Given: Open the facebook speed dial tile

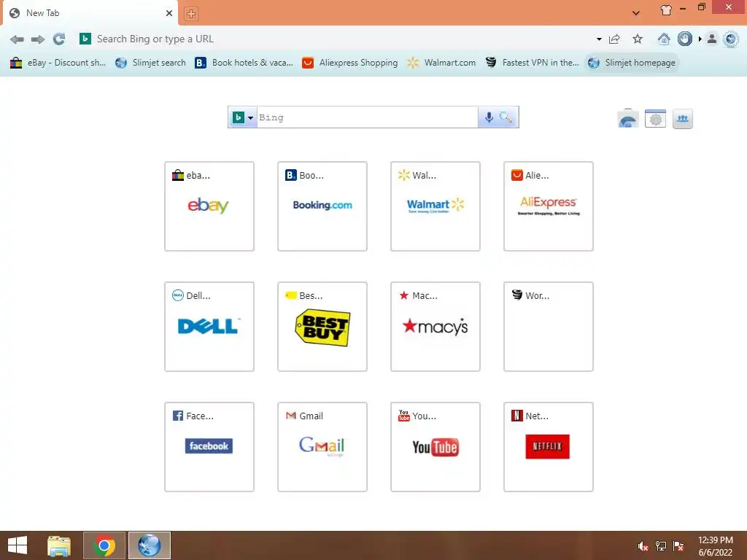Looking at the screenshot, I should coord(209,447).
